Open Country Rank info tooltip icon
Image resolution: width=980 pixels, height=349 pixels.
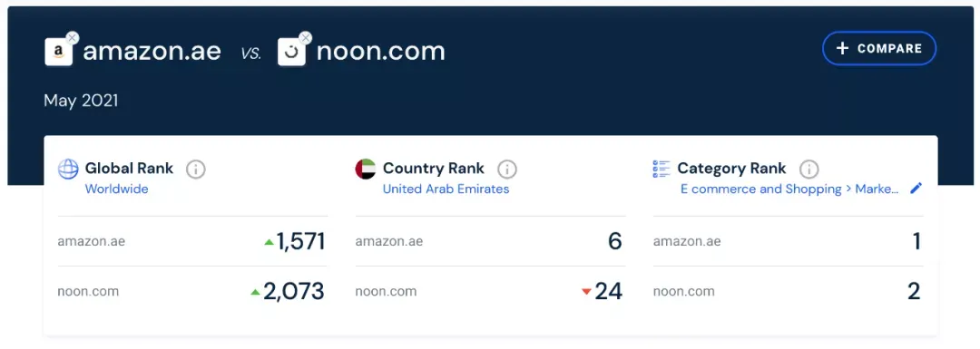point(507,170)
